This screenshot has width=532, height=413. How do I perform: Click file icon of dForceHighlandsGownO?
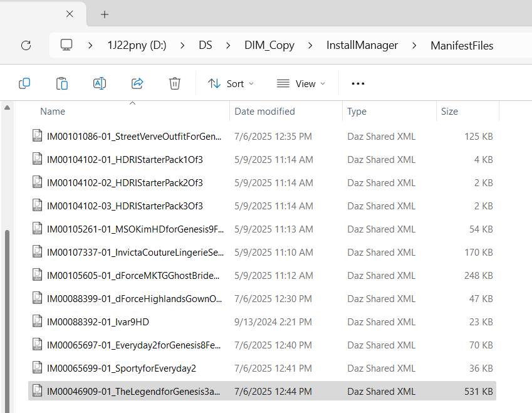pos(38,298)
